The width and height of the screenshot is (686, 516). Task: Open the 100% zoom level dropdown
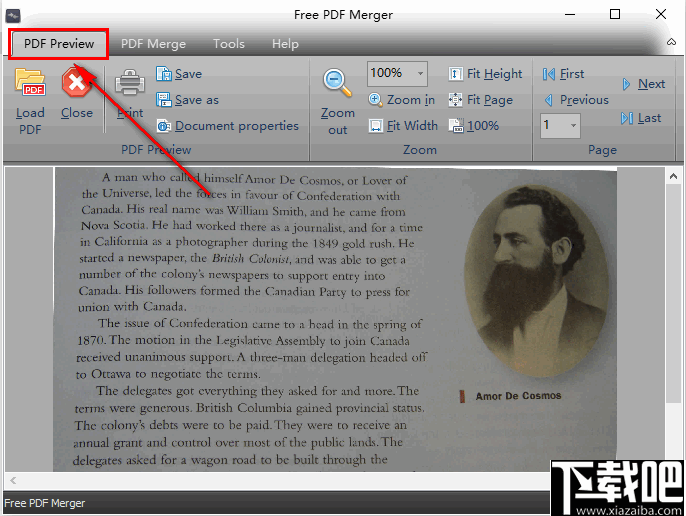point(420,73)
